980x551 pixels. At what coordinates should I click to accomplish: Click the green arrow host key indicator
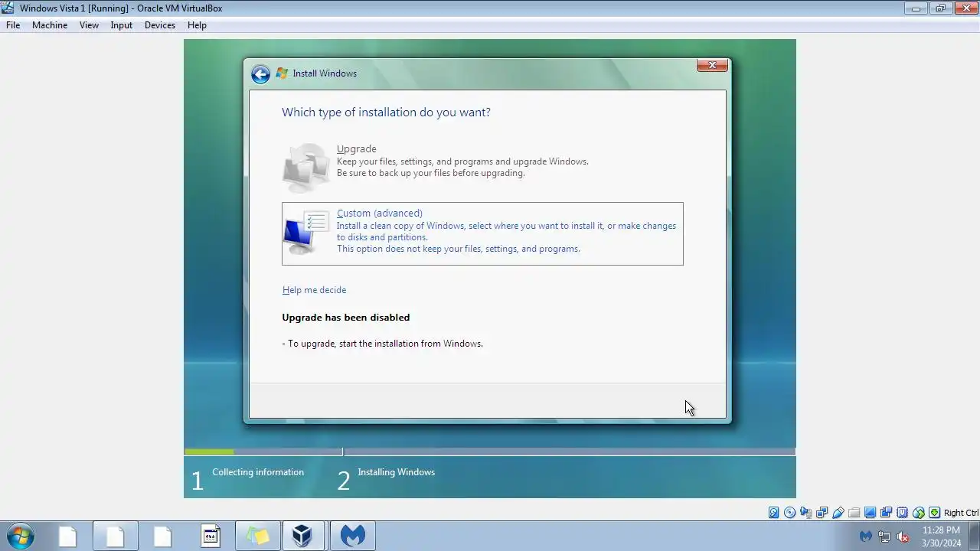[935, 513]
